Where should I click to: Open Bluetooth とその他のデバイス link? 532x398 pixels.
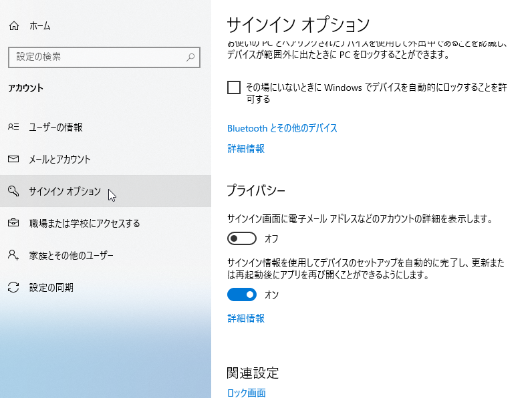(x=282, y=128)
